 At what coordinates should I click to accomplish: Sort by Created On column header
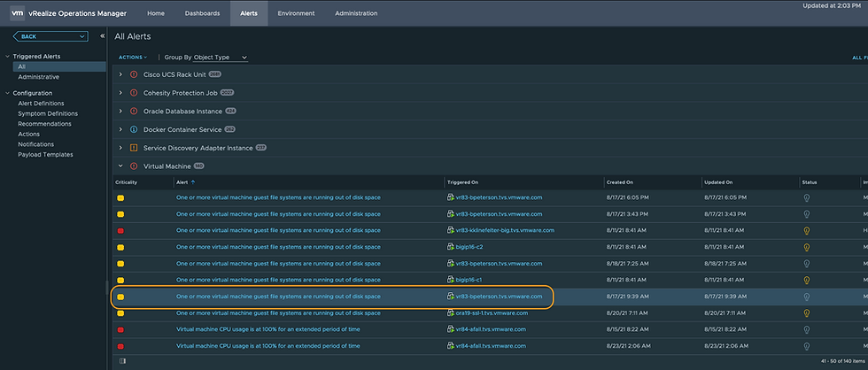[x=620, y=182]
